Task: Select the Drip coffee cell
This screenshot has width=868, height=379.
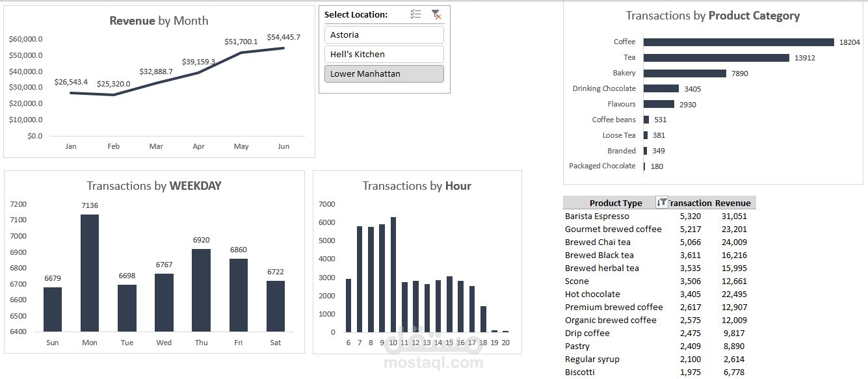Action: 587,333
